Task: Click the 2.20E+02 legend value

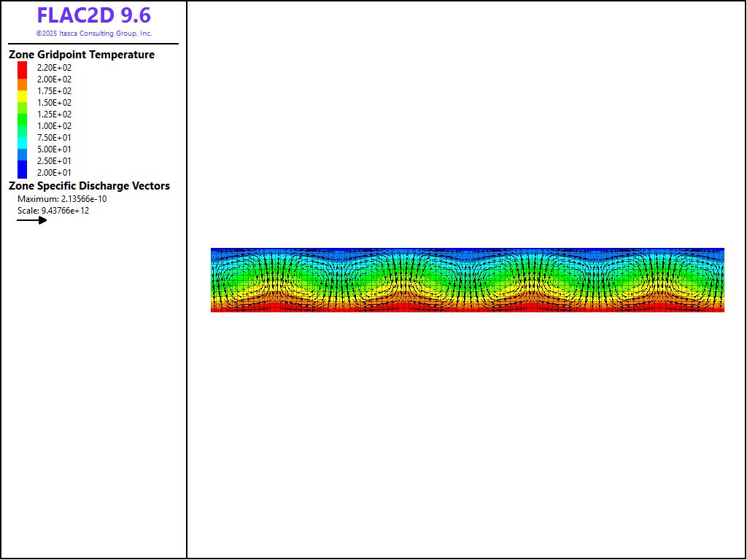Action: [54, 68]
